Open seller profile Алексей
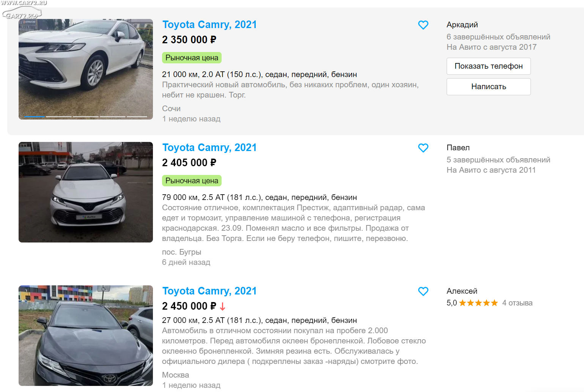 tap(462, 291)
